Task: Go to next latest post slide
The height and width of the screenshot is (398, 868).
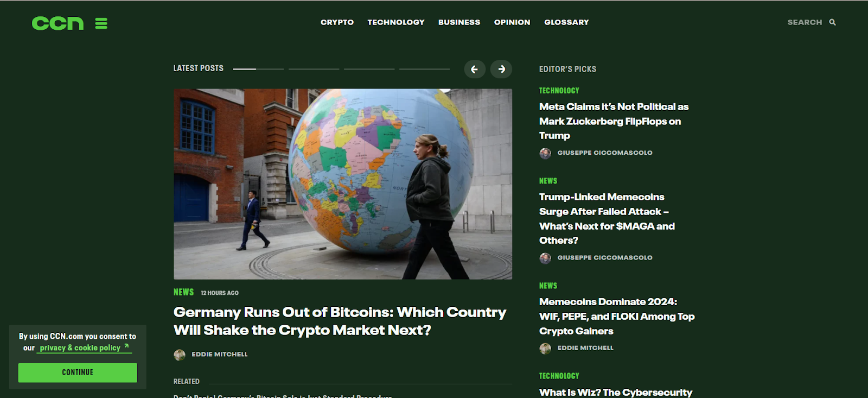Action: pos(501,69)
